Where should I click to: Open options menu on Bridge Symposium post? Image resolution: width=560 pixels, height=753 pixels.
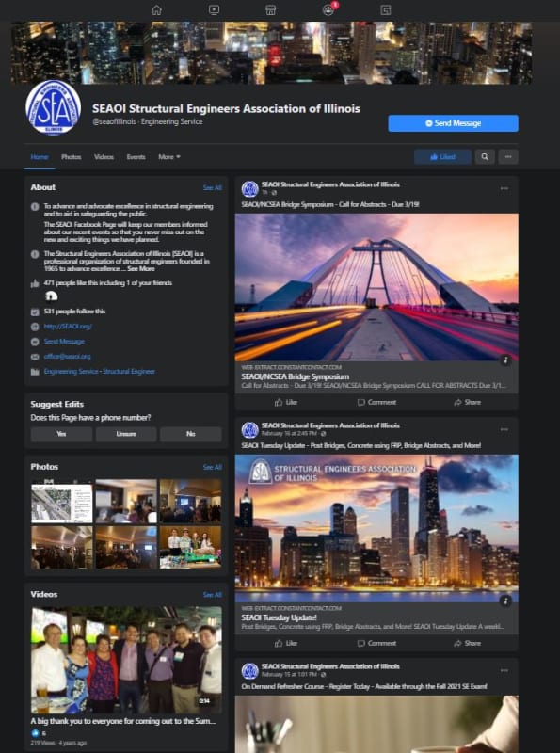click(504, 189)
